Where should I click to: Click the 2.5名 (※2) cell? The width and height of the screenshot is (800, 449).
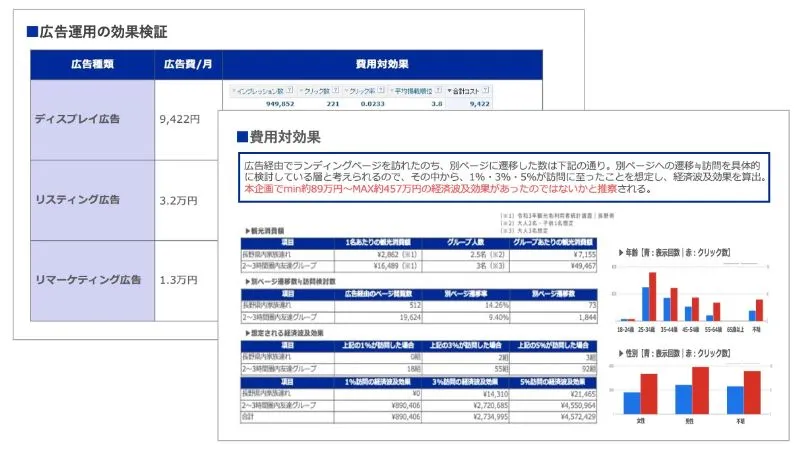pos(487,254)
